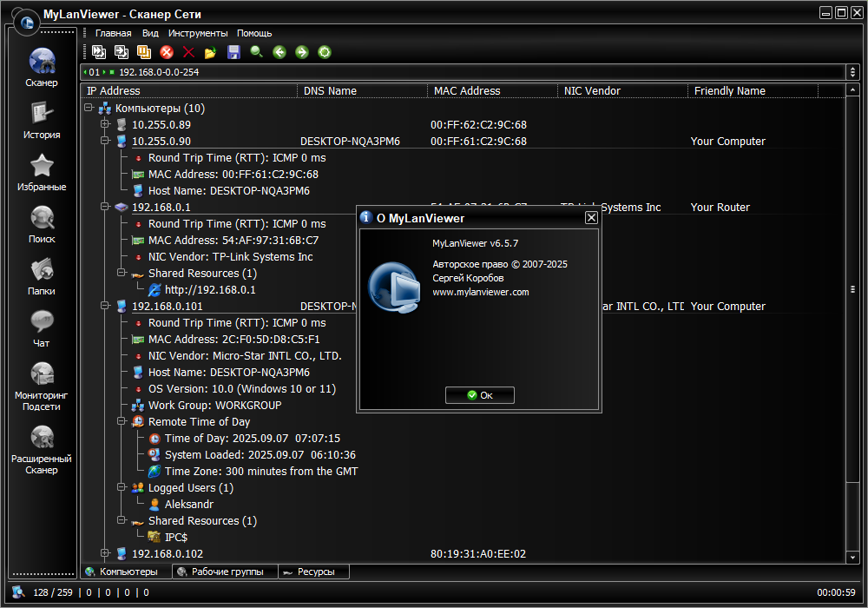
Task: Click the IP Address column header
Action: click(189, 91)
